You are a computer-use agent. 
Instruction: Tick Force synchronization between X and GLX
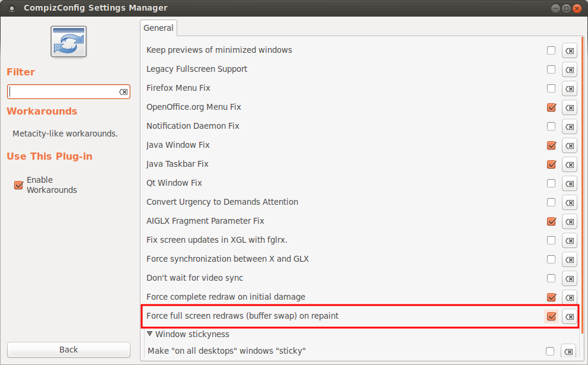(551, 259)
